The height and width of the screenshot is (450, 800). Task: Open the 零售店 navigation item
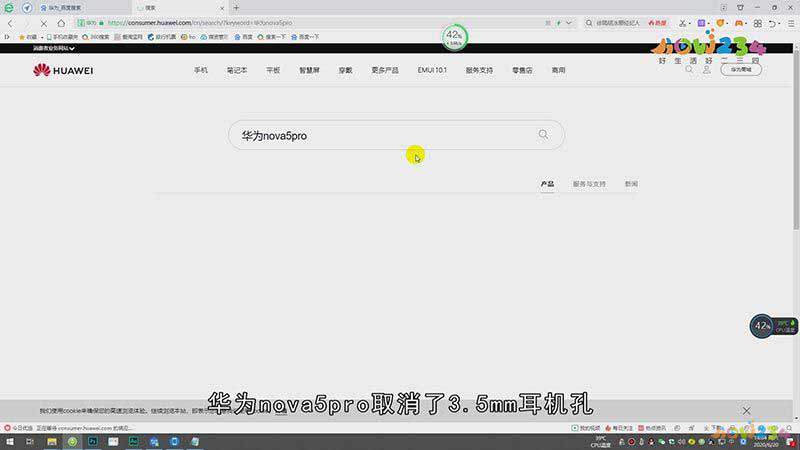522,70
